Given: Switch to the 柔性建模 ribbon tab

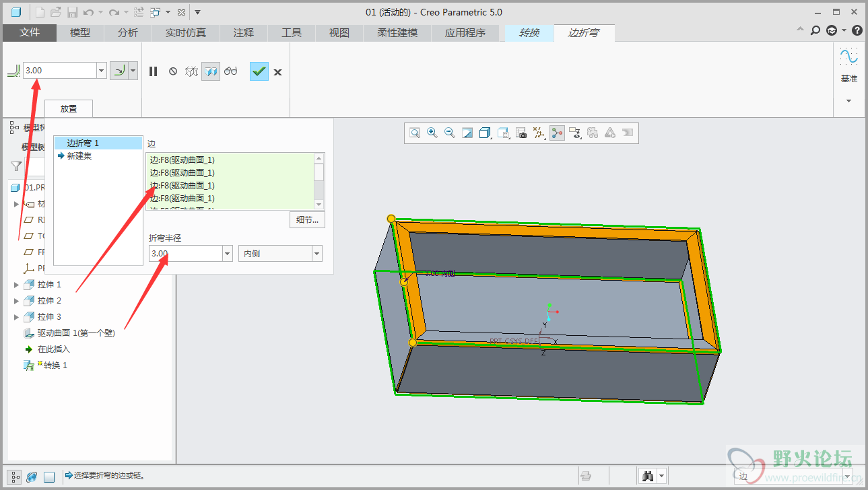Looking at the screenshot, I should 397,32.
